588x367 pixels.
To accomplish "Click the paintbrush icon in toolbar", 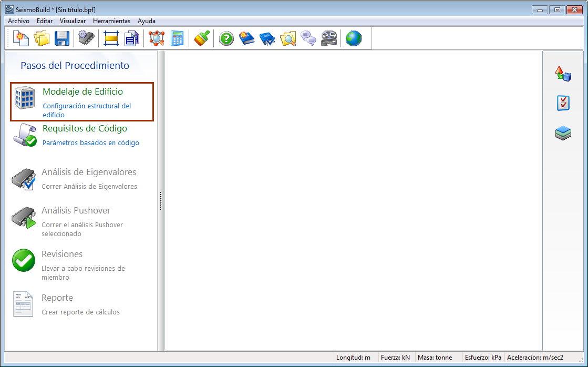I will tap(202, 38).
